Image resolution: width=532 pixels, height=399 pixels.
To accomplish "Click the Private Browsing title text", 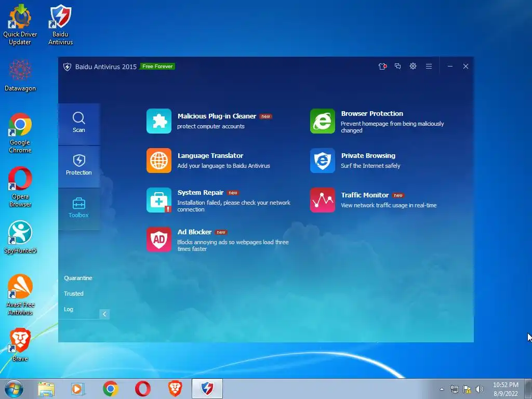I will point(368,155).
